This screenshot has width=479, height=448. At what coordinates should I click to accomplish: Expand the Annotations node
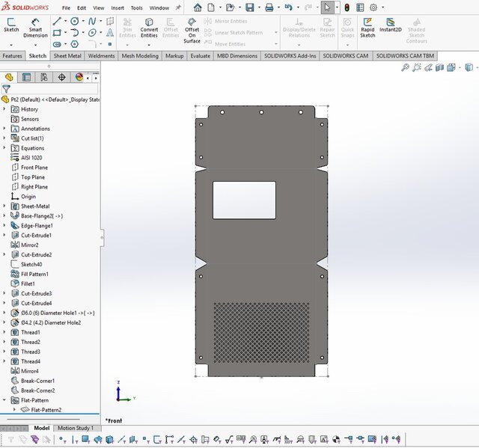[4, 129]
